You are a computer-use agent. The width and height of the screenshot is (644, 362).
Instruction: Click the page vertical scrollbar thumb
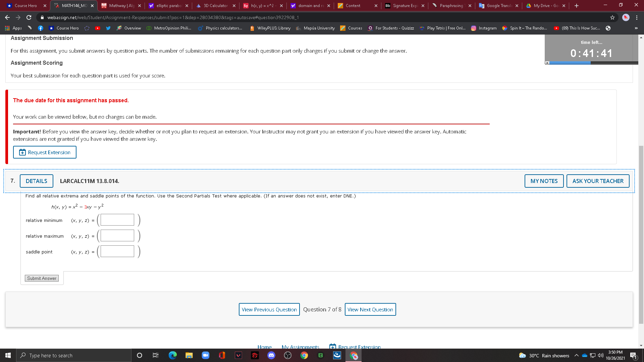[x=641, y=235]
